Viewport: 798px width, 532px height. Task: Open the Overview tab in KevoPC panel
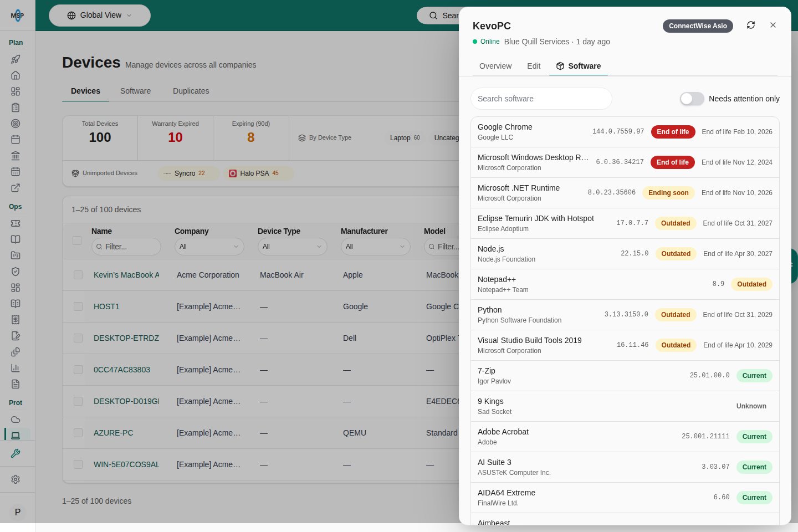pyautogui.click(x=495, y=66)
